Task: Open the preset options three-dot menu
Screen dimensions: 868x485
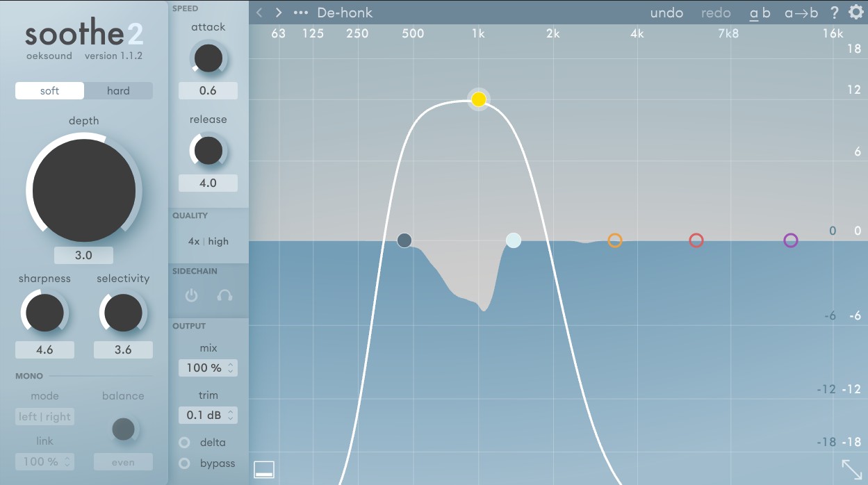Action: coord(300,13)
